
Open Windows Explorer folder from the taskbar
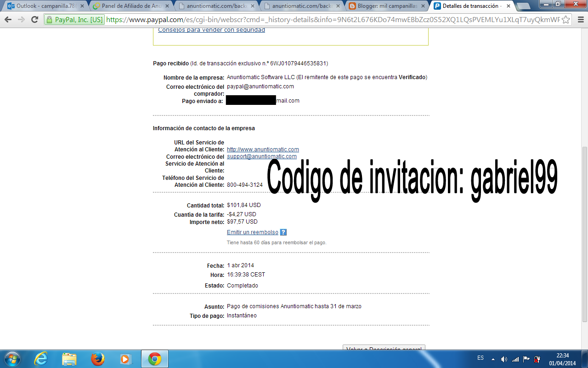click(69, 359)
